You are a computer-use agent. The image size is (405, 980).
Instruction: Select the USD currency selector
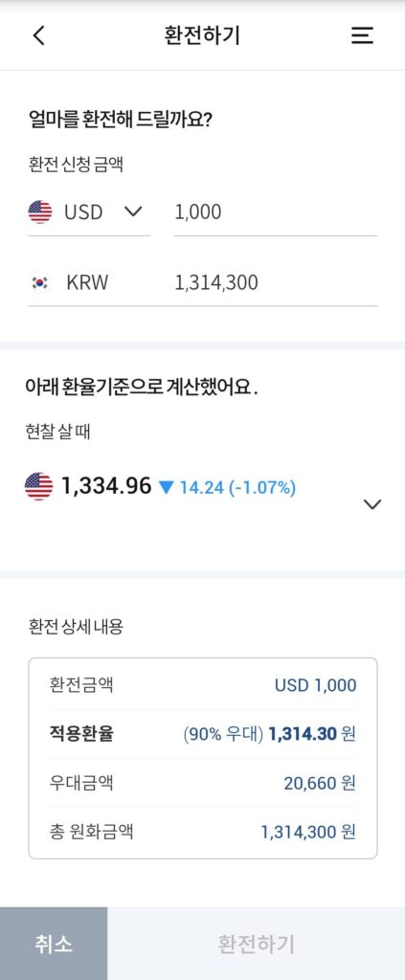pyautogui.click(x=89, y=212)
